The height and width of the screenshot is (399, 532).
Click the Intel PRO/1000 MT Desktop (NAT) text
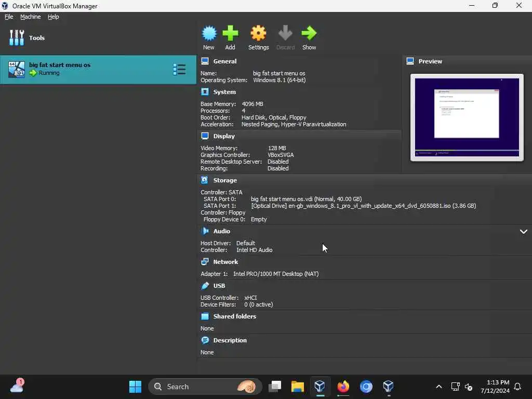[x=276, y=273]
